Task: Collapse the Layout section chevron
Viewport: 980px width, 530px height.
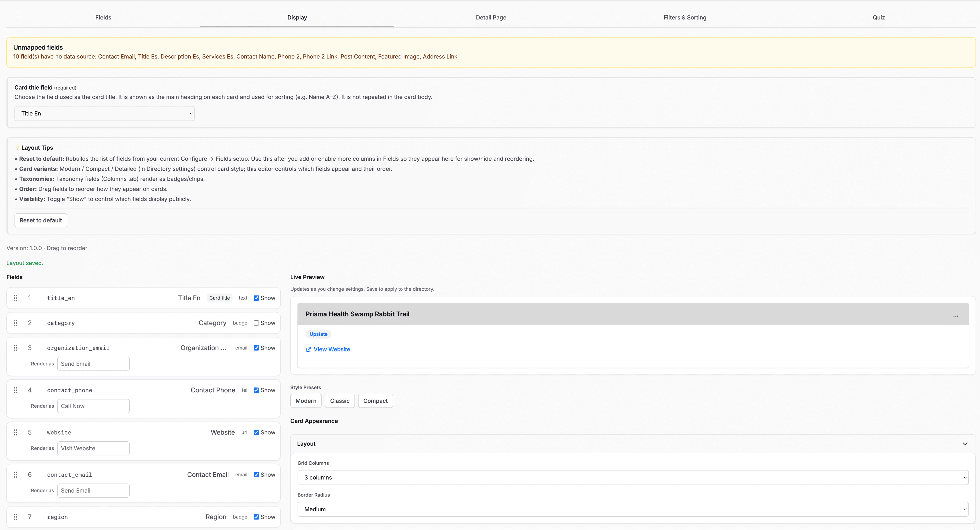Action: pos(965,444)
